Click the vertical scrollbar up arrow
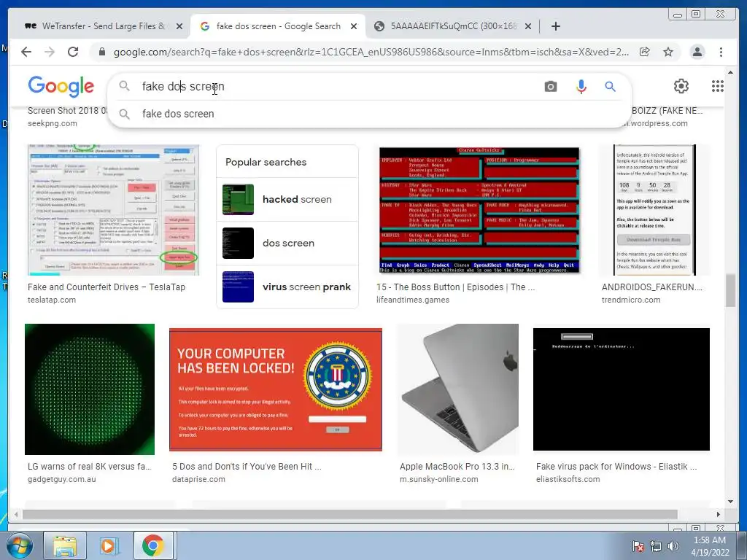 (x=730, y=72)
